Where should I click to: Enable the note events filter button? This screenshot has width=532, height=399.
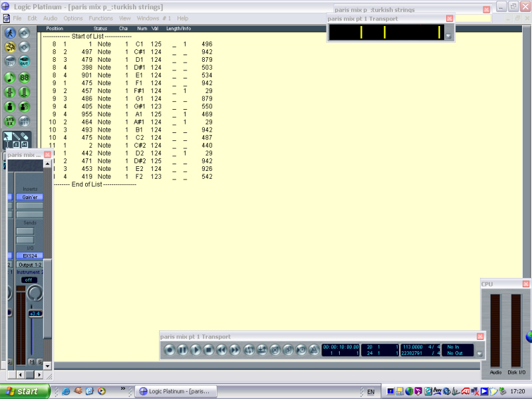11,77
